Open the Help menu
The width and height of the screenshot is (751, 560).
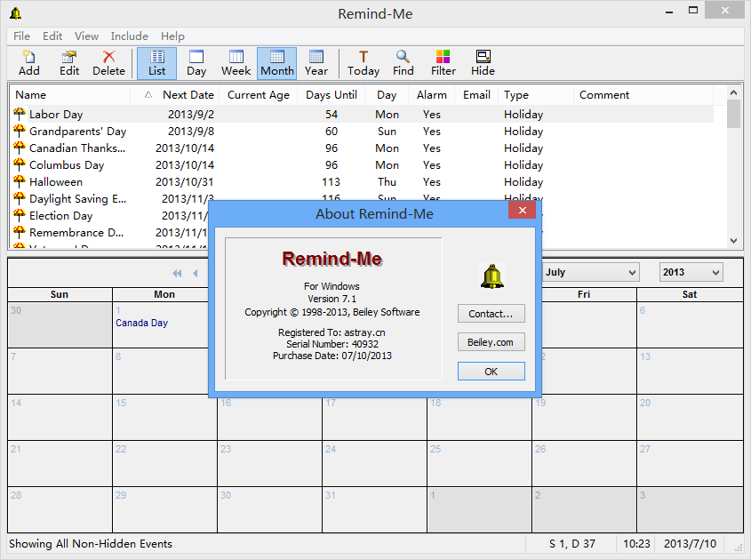(x=172, y=36)
